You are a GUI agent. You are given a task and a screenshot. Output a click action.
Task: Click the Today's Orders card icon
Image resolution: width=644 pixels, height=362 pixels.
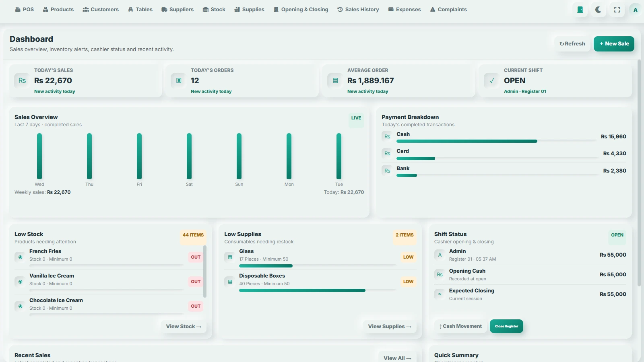(x=179, y=80)
